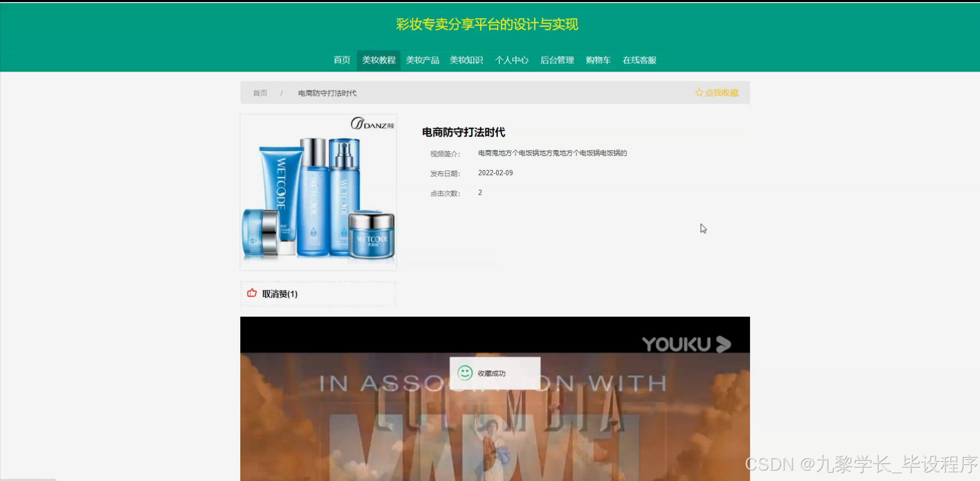Click the 电商防守打法时代 breadcrumb text
Viewport: 980px width, 481px height.
(x=327, y=93)
